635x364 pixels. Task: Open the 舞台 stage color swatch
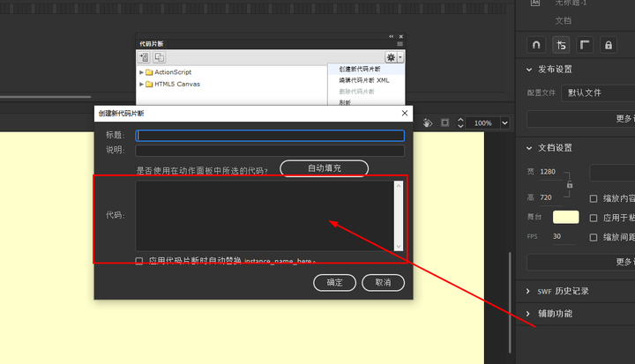pos(565,217)
